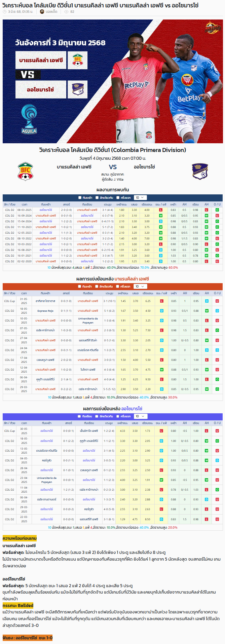This screenshot has height=644, width=225.
Task: Click the 9.50 away odds in the 06-04-2025 Barranquilla row
Action: (148, 379)
